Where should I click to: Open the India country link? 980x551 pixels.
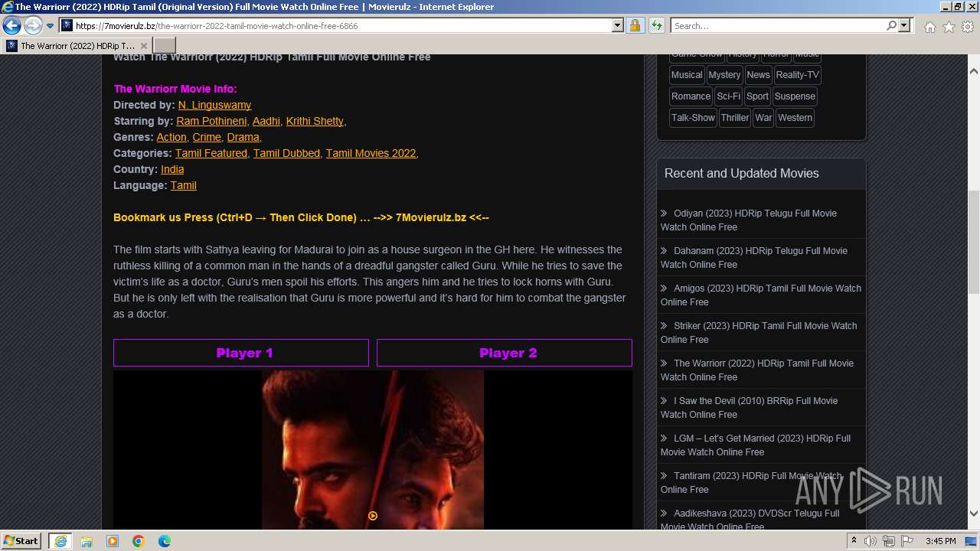click(x=172, y=169)
